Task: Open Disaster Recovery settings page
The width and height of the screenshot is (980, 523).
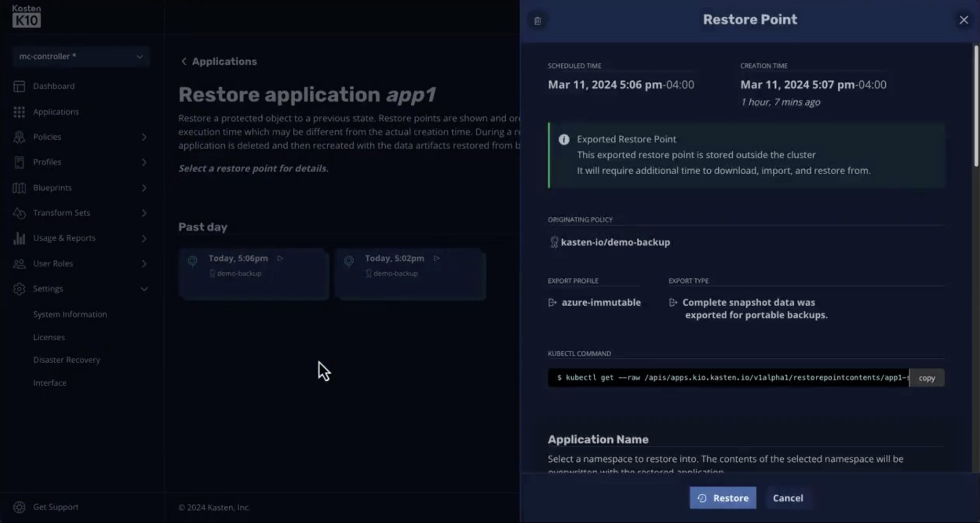Action: [67, 360]
